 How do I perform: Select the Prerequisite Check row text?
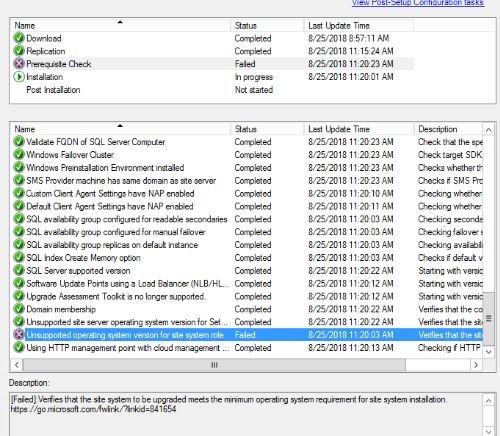(x=59, y=64)
